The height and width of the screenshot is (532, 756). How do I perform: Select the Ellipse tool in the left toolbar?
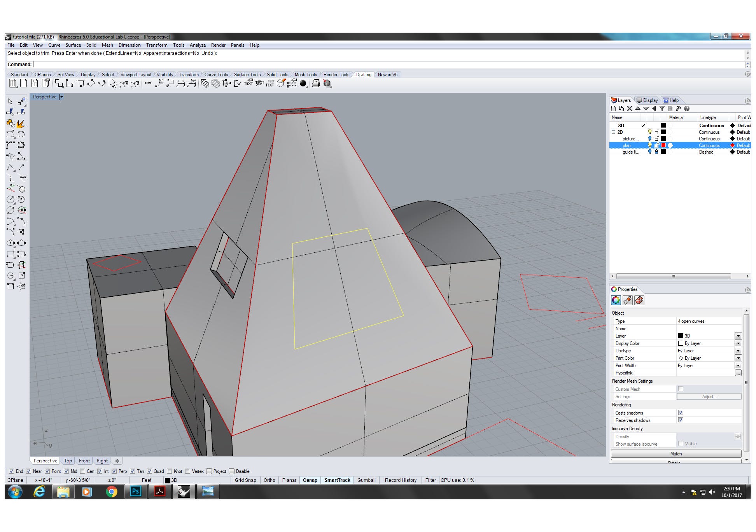pyautogui.click(x=10, y=243)
